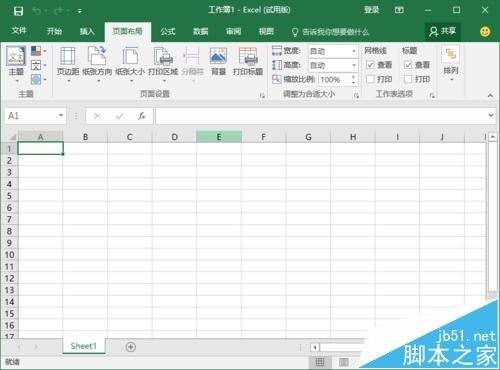The width and height of the screenshot is (500, 370).
Task: Undo the last action
Action: tap(36, 11)
